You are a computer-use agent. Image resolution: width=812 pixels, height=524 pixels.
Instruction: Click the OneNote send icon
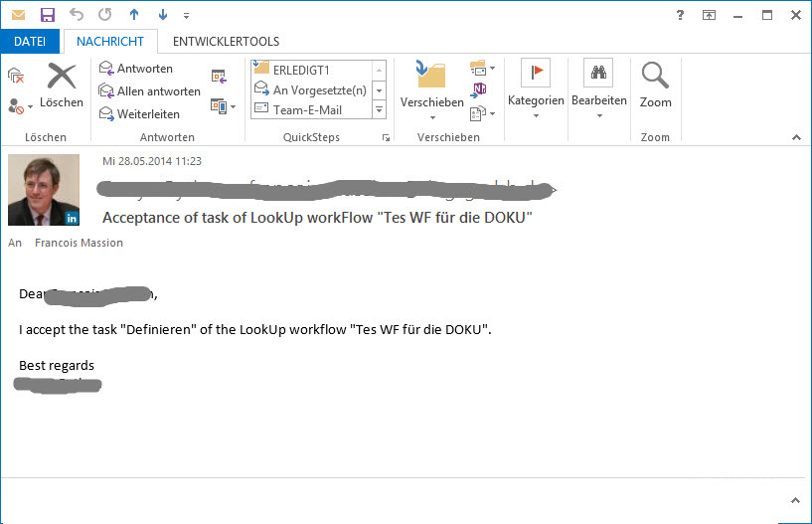click(478, 90)
